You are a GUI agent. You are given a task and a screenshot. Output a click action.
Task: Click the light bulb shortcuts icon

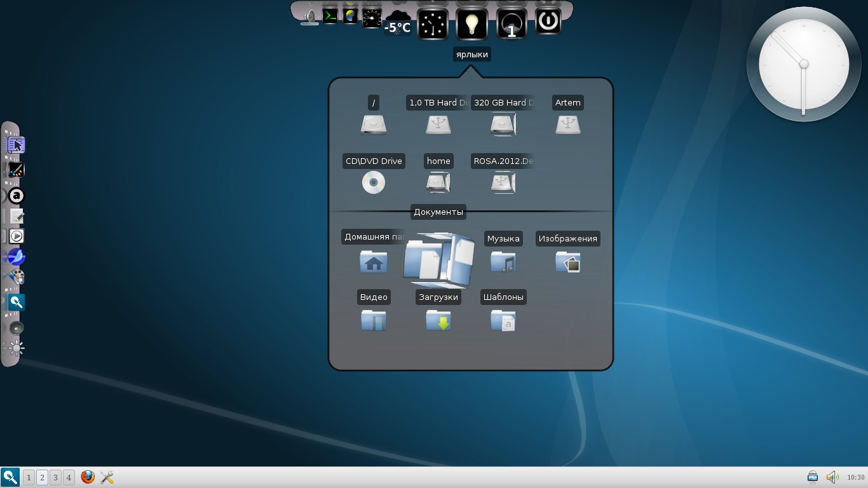pos(471,24)
